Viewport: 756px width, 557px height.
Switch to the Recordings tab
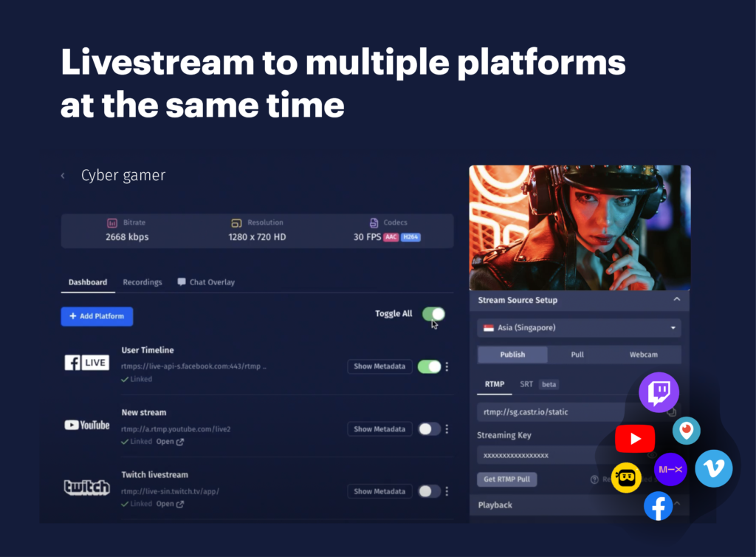(x=142, y=281)
